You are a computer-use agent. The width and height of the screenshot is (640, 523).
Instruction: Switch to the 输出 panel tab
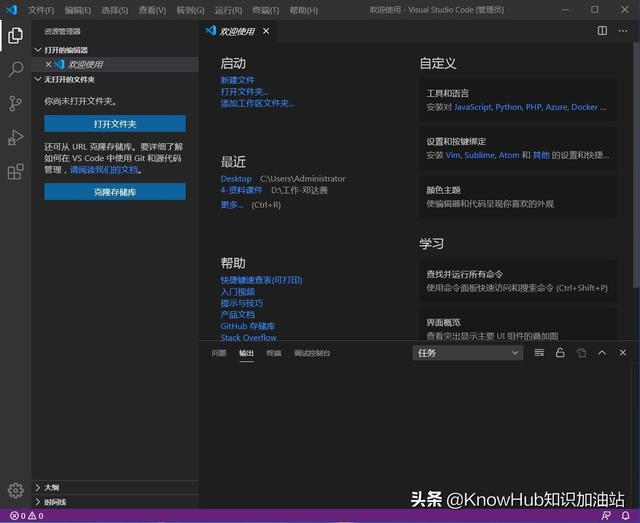click(x=246, y=353)
